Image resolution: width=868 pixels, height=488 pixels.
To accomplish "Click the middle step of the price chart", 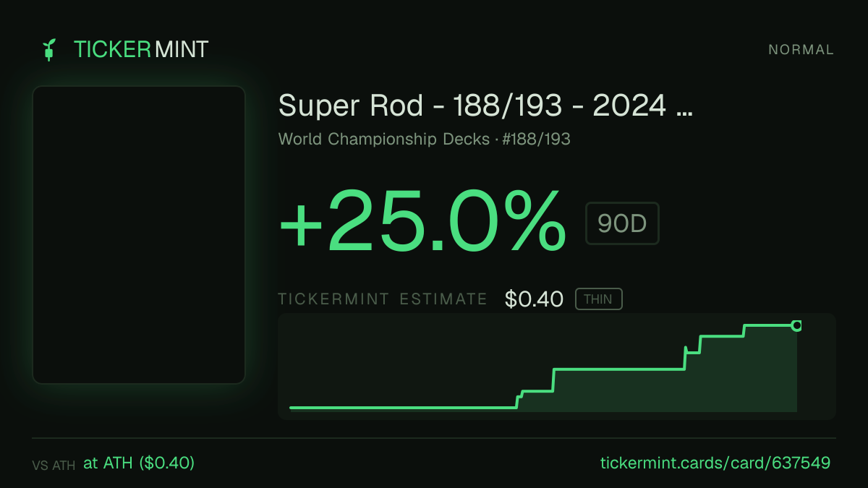I will pyautogui.click(x=618, y=369).
